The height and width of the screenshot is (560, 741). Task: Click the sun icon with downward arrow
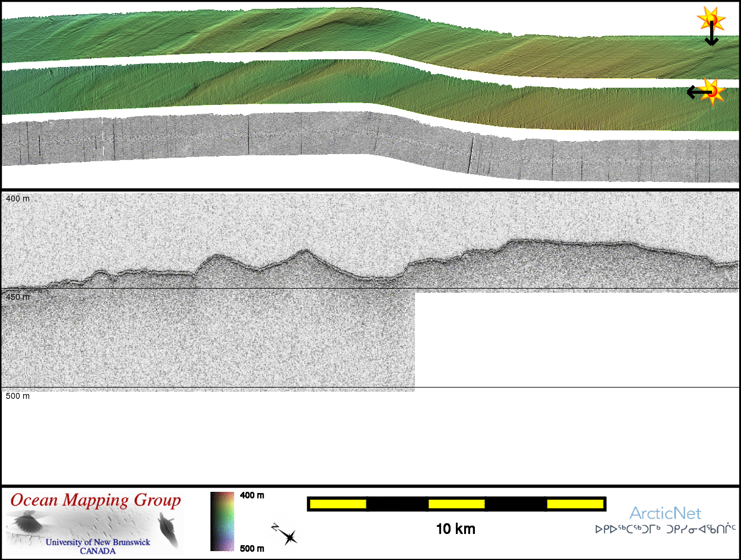point(710,27)
